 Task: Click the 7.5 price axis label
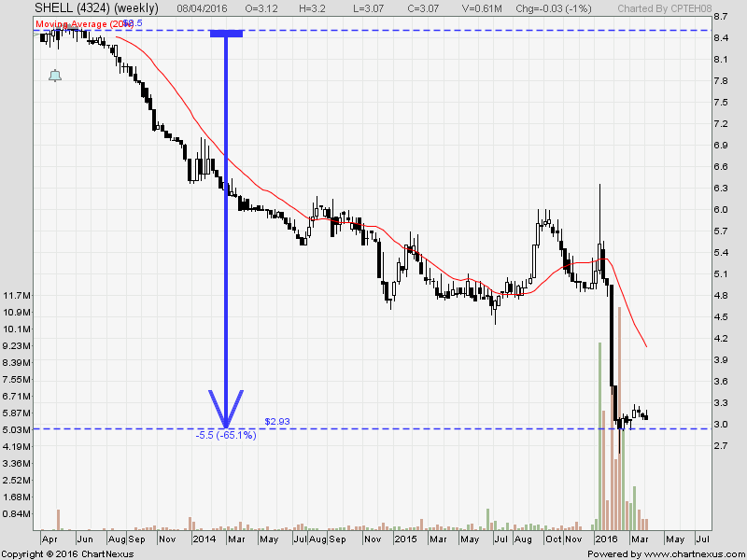tap(721, 103)
